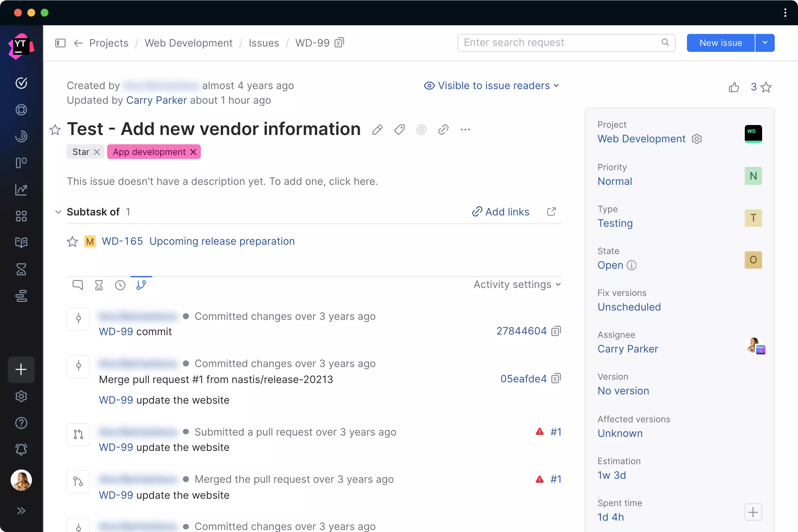Star the current issue next to vote count
Viewport: 798px width, 532px height.
coord(766,87)
